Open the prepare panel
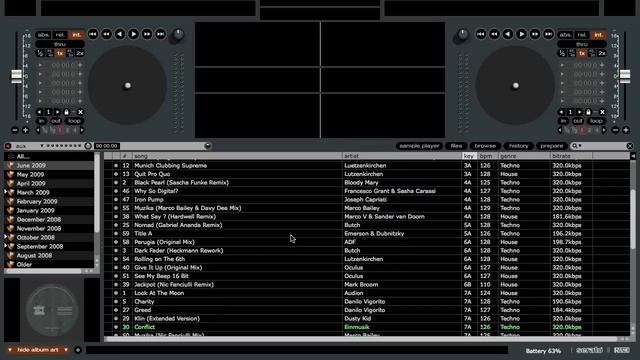Image resolution: width=640 pixels, height=360 pixels. [552, 146]
